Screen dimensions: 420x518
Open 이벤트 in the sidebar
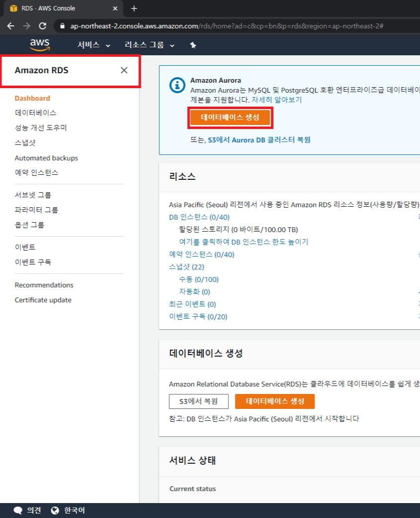[x=25, y=247]
